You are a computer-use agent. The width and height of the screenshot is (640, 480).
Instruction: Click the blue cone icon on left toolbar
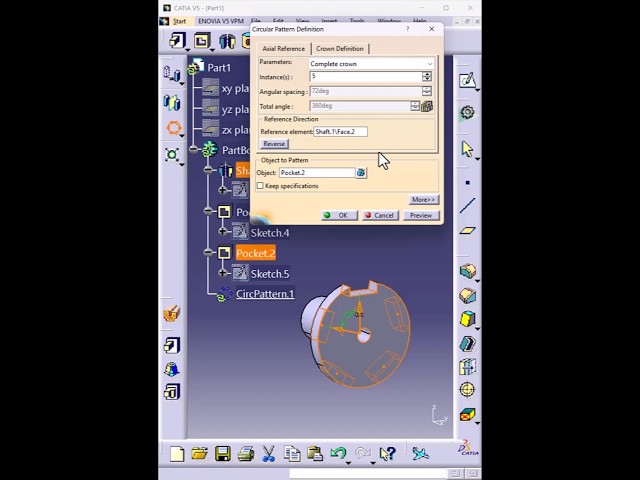(172, 369)
